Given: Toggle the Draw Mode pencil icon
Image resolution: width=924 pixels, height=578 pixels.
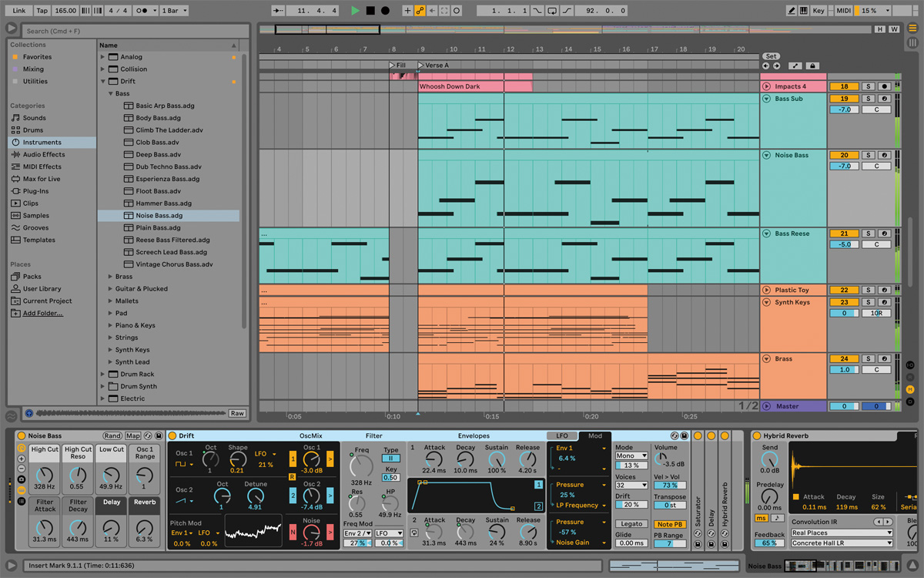Looking at the screenshot, I should 792,11.
